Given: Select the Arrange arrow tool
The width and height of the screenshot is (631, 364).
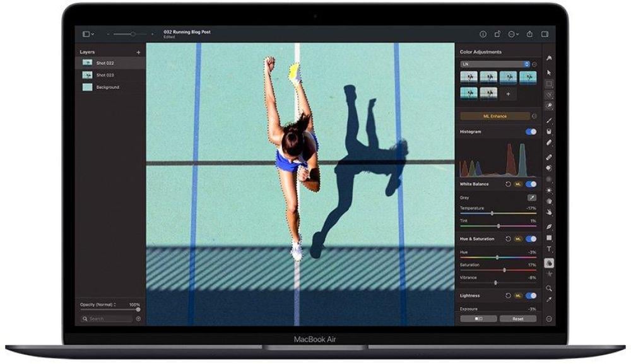Looking at the screenshot, I should click(x=549, y=72).
